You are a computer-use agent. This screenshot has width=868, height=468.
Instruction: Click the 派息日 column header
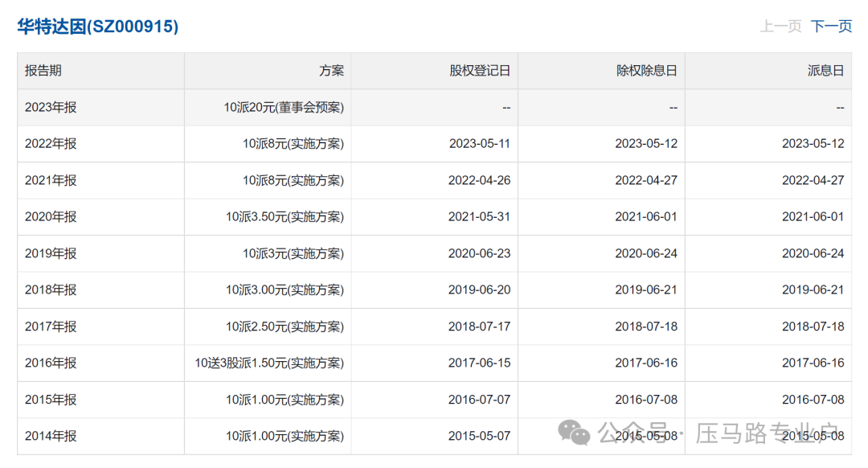pyautogui.click(x=825, y=71)
